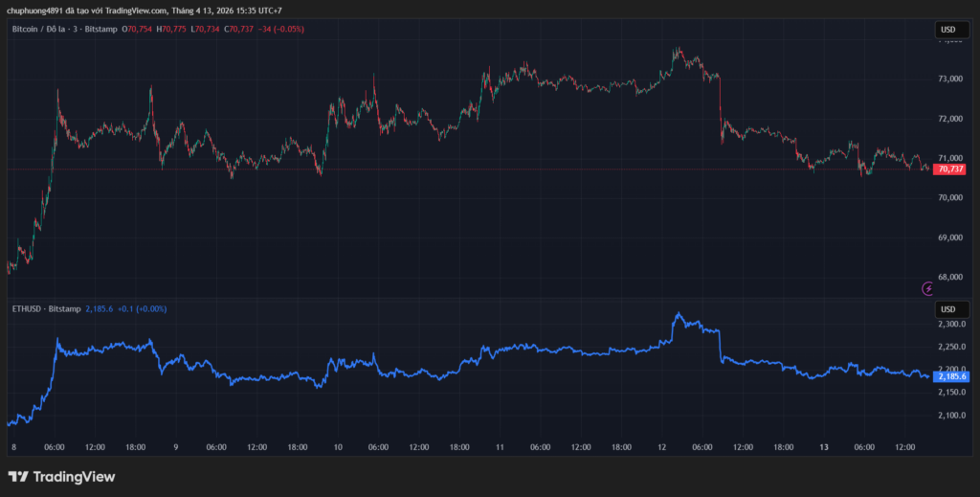Click the purple lightning bolt icon
This screenshot has width=980, height=497.
click(x=926, y=288)
